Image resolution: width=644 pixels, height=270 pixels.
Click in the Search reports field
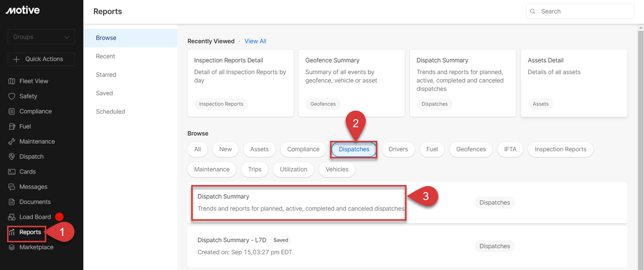tap(584, 11)
